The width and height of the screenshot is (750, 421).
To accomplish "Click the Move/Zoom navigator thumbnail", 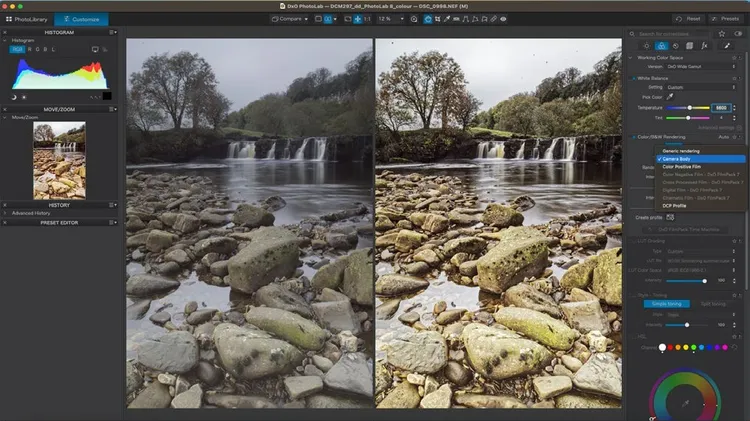I will pos(59,160).
